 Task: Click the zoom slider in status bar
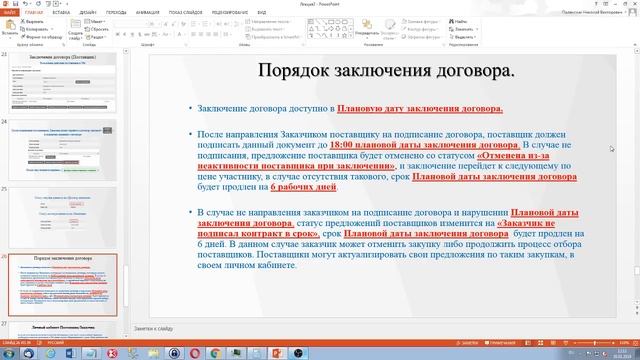[594, 343]
